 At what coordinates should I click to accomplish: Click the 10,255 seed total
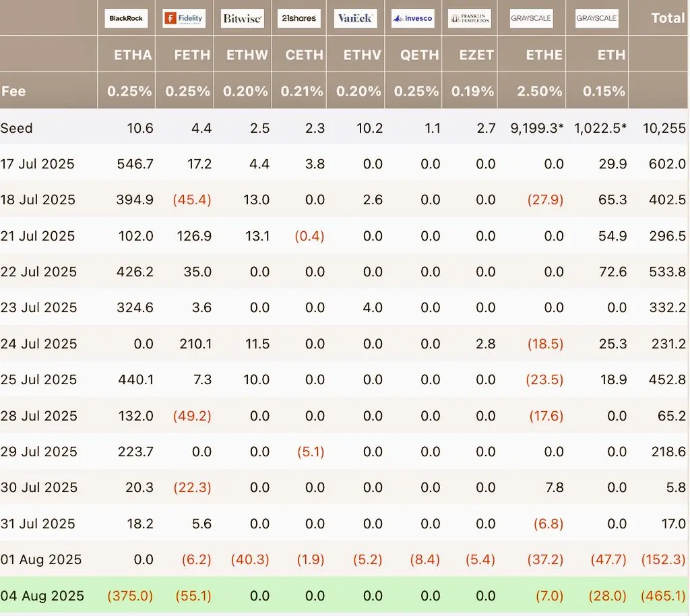coord(664,128)
